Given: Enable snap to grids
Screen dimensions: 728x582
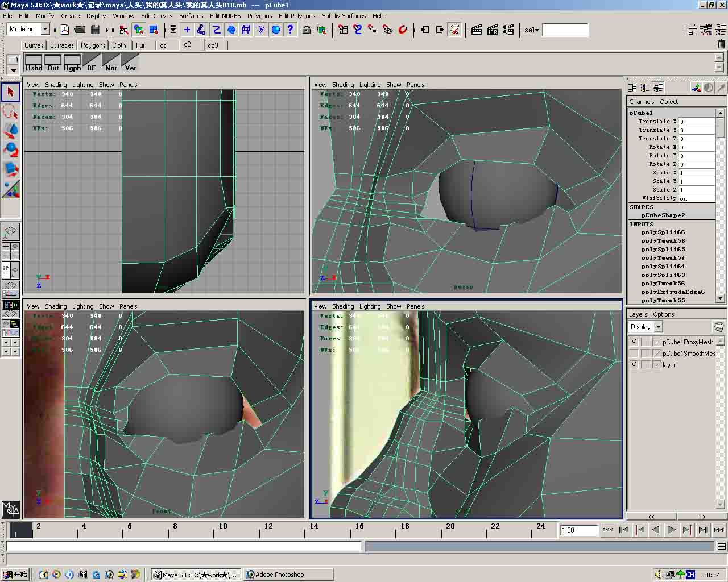Looking at the screenshot, I should pos(343,30).
